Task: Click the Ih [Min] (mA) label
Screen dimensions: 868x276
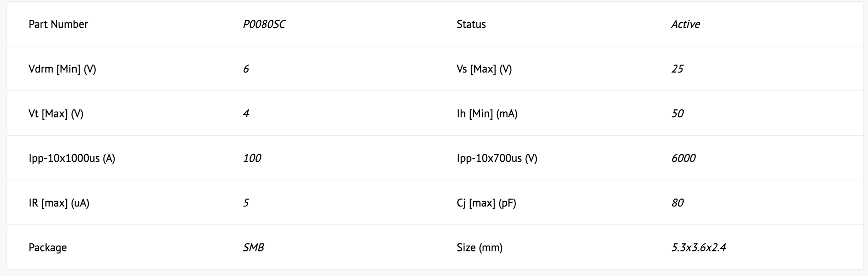Action: (487, 113)
